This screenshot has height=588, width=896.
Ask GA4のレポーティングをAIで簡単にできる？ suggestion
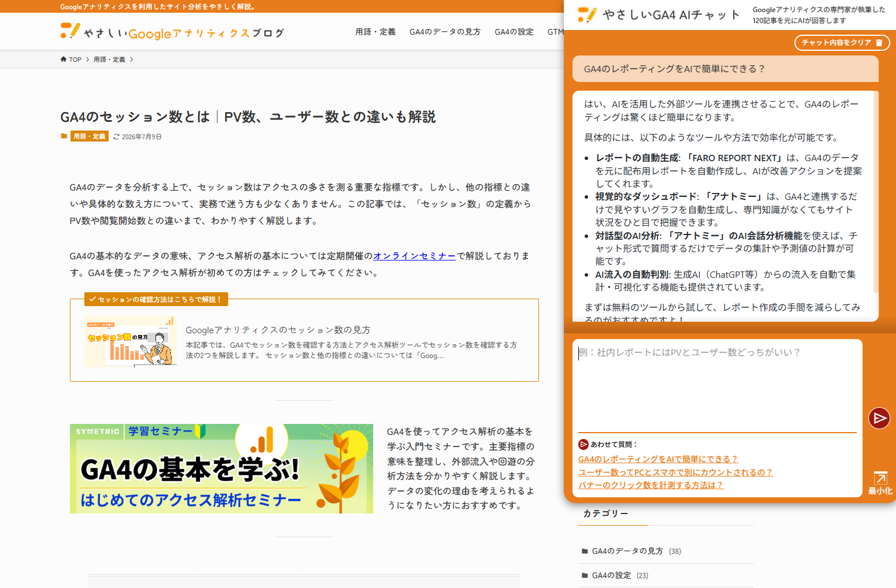click(x=658, y=459)
